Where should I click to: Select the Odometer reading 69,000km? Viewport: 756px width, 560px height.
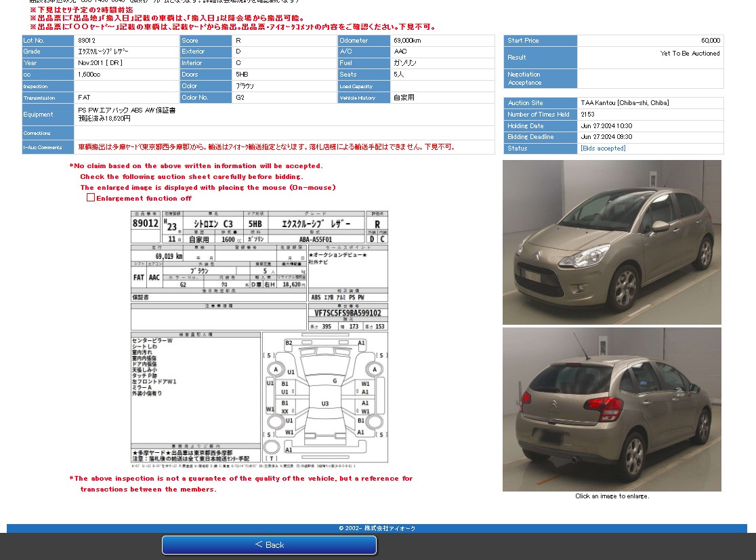(407, 41)
